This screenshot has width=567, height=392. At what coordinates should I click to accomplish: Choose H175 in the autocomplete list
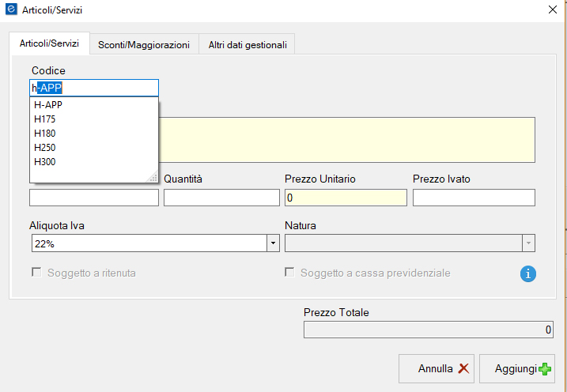tap(45, 119)
